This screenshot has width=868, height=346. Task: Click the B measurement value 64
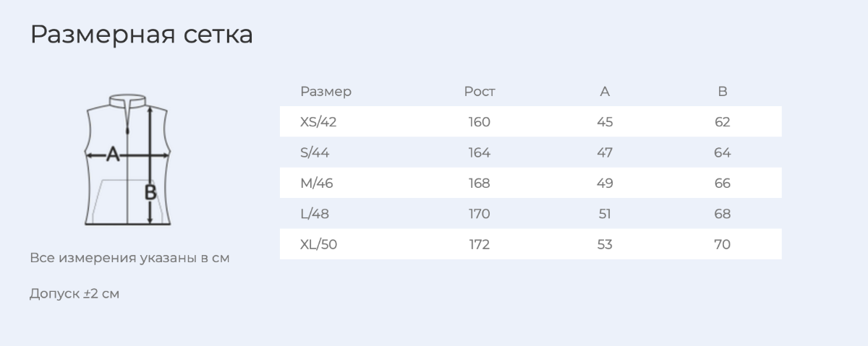pos(722,152)
